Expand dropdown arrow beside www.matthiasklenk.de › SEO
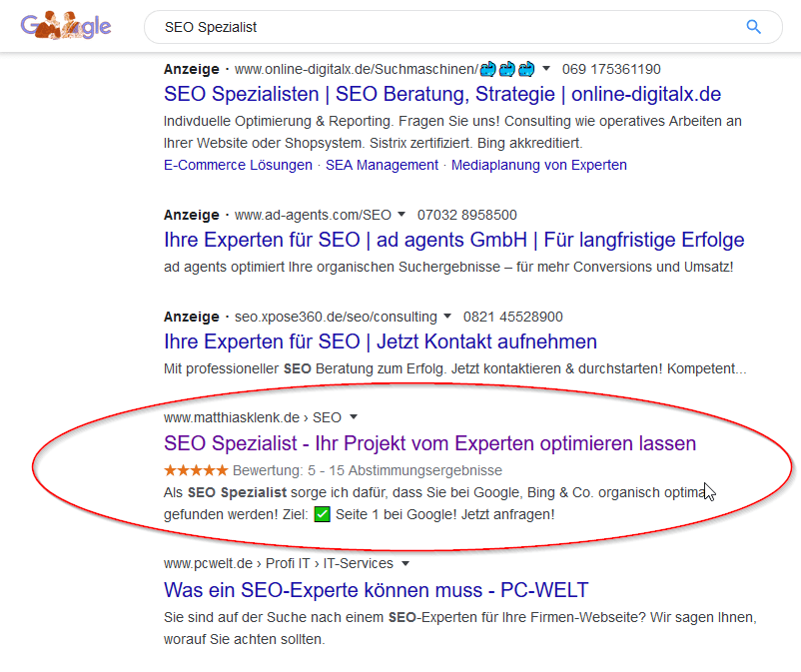Screen dimensions: 801x672 click(354, 417)
